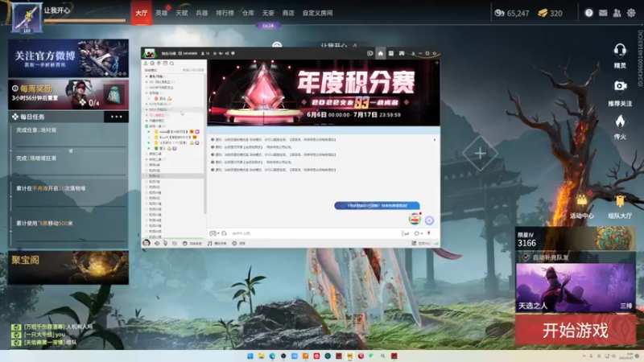Switch to 仓库 tab
The height and width of the screenshot is (362, 644).
(248, 13)
